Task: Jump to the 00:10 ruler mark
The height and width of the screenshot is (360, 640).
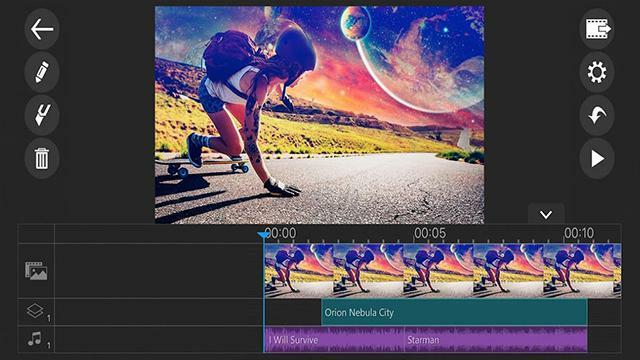Action: tap(579, 233)
